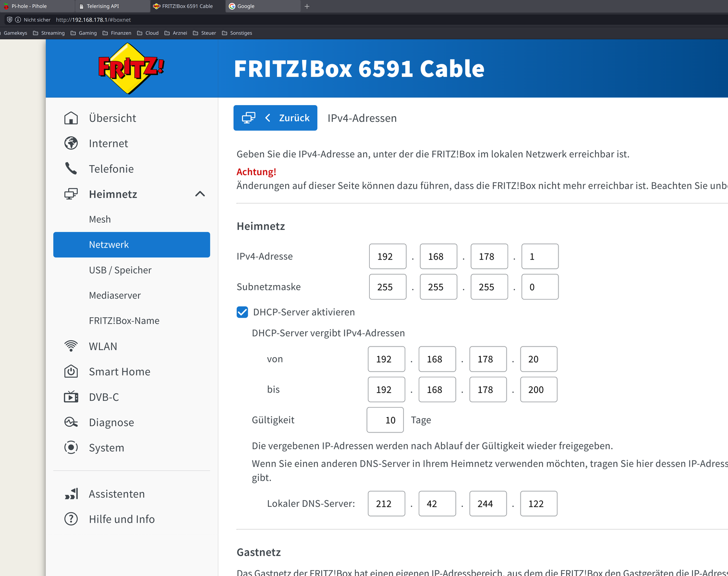Open the Gamekeys bookmarks folder
728x576 pixels.
14,33
